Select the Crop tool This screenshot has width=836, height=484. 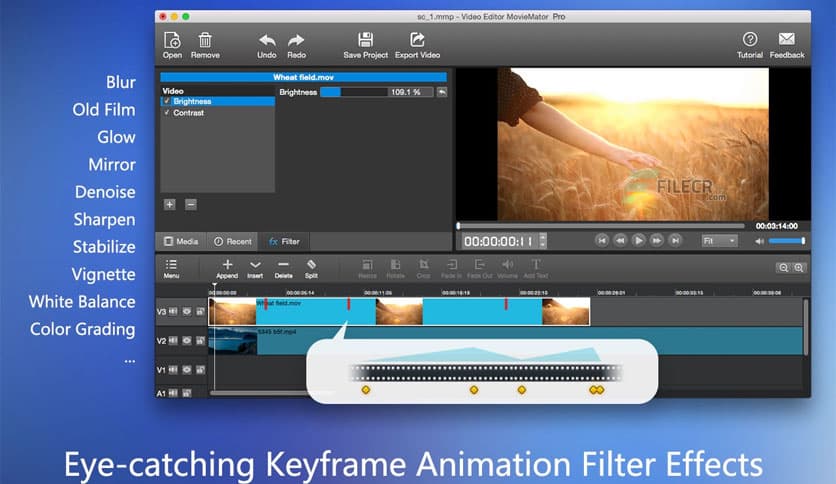tap(423, 269)
